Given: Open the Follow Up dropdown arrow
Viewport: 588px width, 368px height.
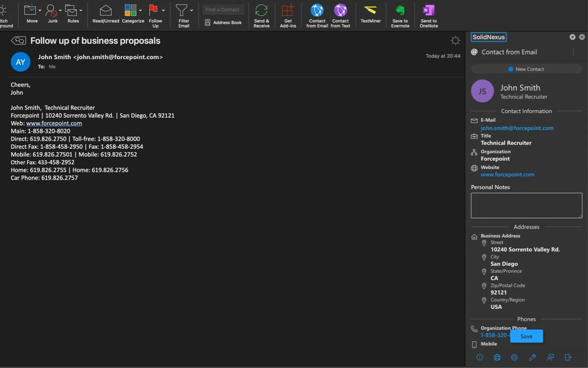Looking at the screenshot, I should [163, 10].
